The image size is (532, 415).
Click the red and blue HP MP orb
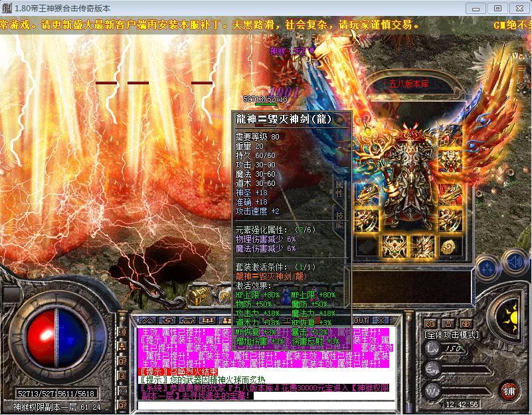(x=56, y=337)
